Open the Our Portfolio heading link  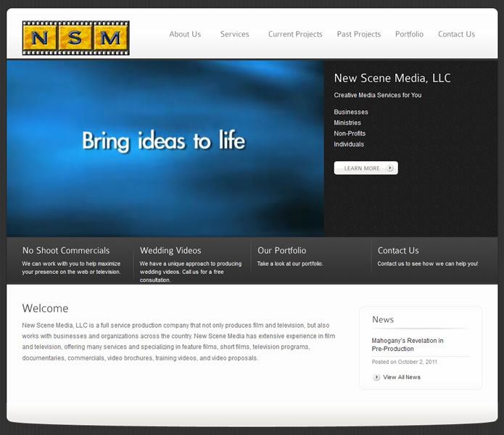coord(282,251)
